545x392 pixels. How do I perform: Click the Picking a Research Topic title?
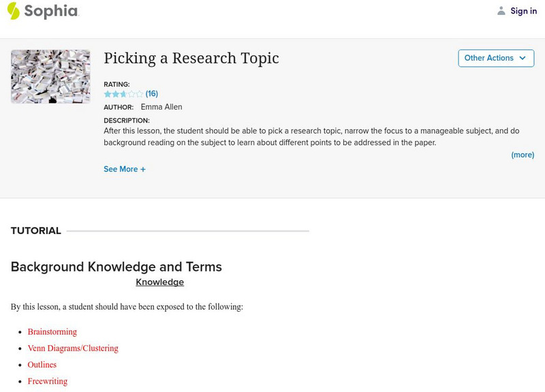click(x=191, y=59)
